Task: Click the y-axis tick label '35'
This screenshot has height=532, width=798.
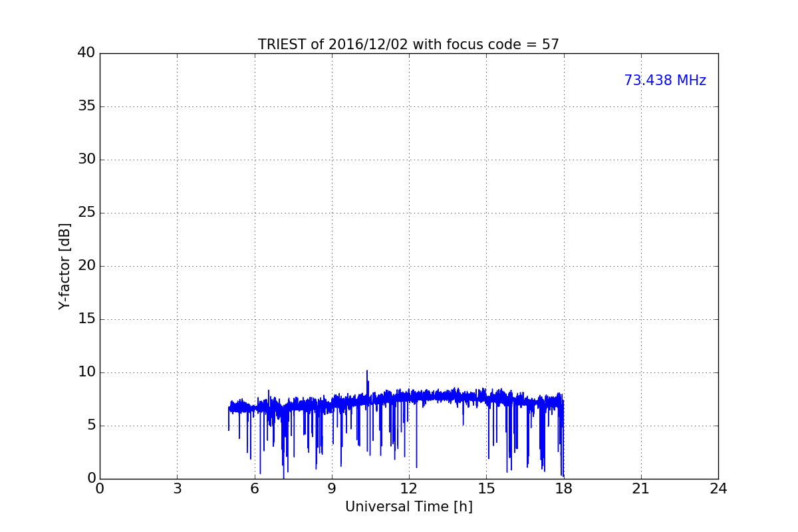Action: (x=86, y=106)
